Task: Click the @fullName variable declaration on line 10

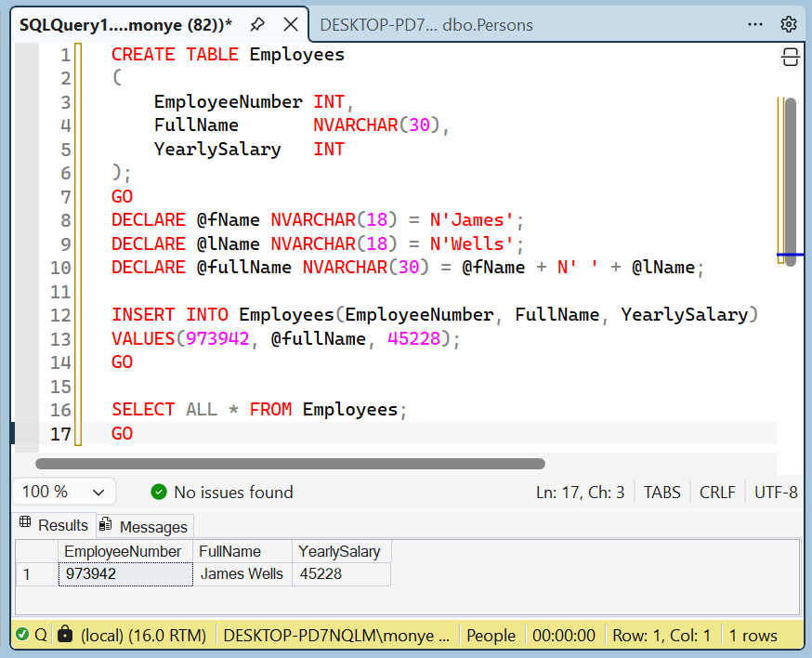Action: [x=244, y=268]
